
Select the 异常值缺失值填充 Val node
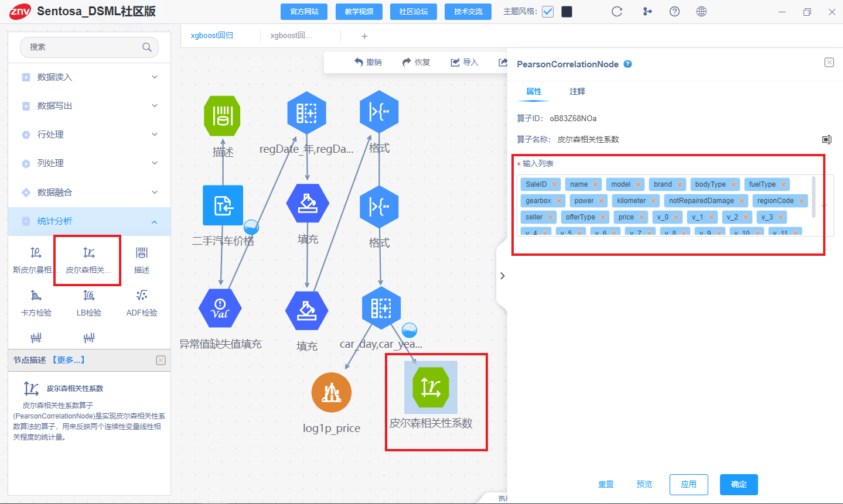[220, 308]
